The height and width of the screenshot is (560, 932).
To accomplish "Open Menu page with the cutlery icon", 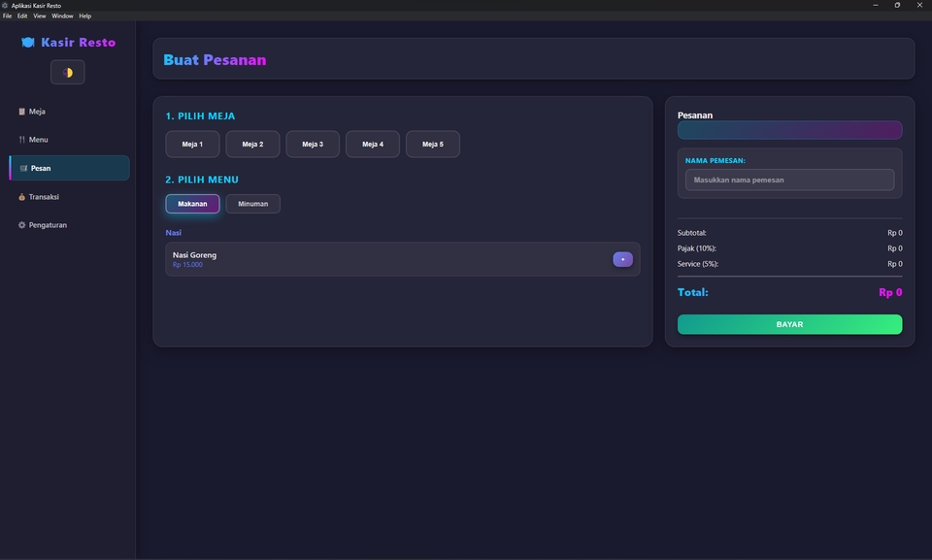I will click(38, 140).
